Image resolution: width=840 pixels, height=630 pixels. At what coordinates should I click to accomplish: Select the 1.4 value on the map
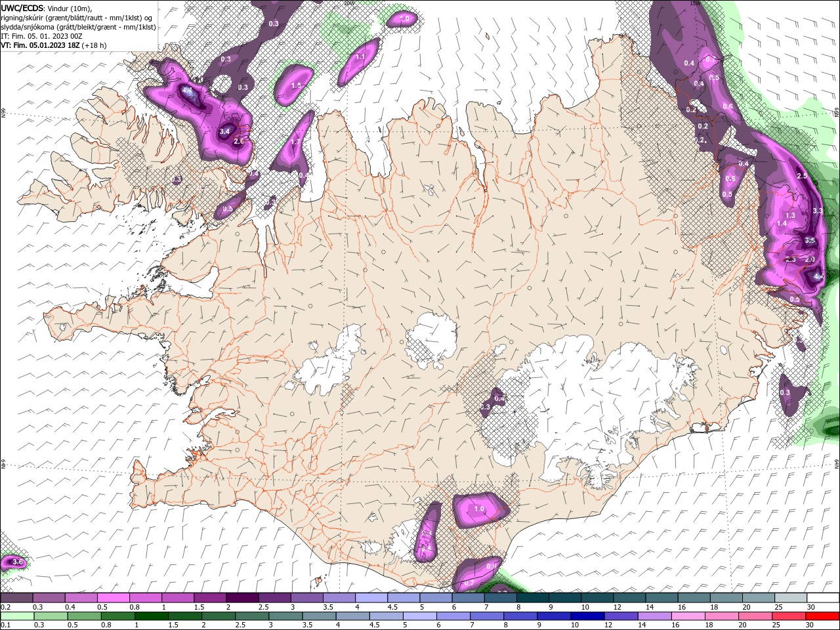tap(782, 224)
